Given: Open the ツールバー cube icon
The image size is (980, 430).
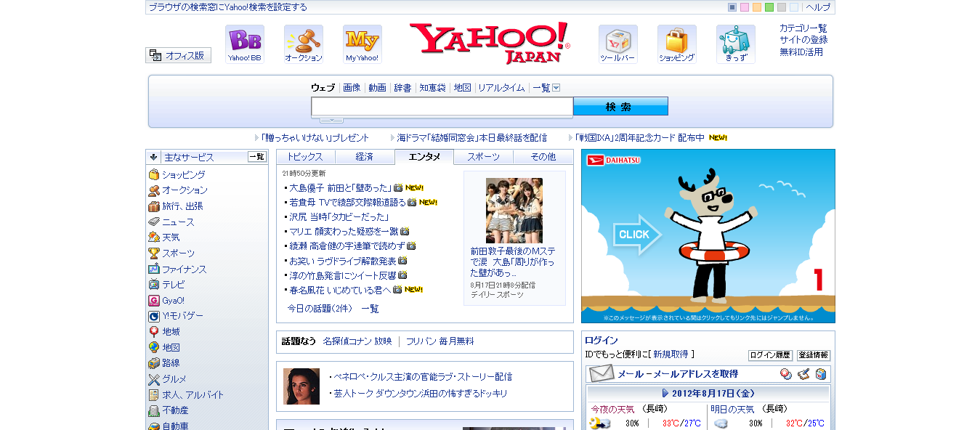Looking at the screenshot, I should click(618, 44).
